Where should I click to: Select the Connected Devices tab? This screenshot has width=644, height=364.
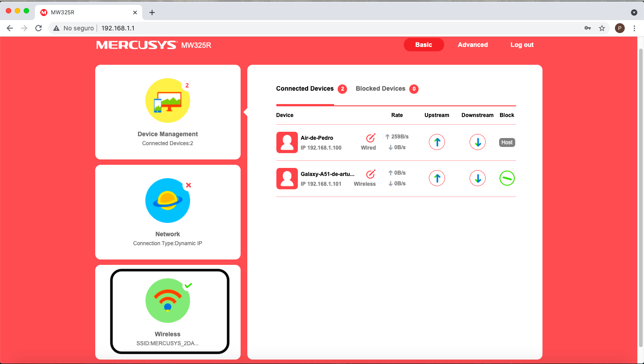click(305, 89)
